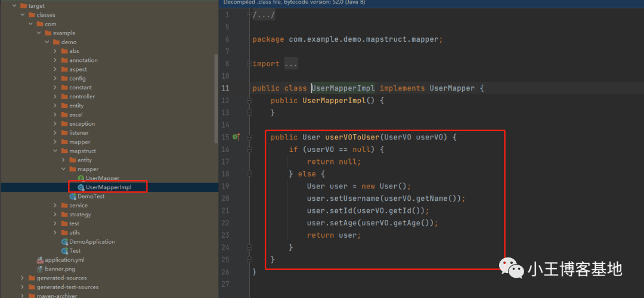The height and width of the screenshot is (298, 644).
Task: Select the exception folder
Action: coord(82,123)
